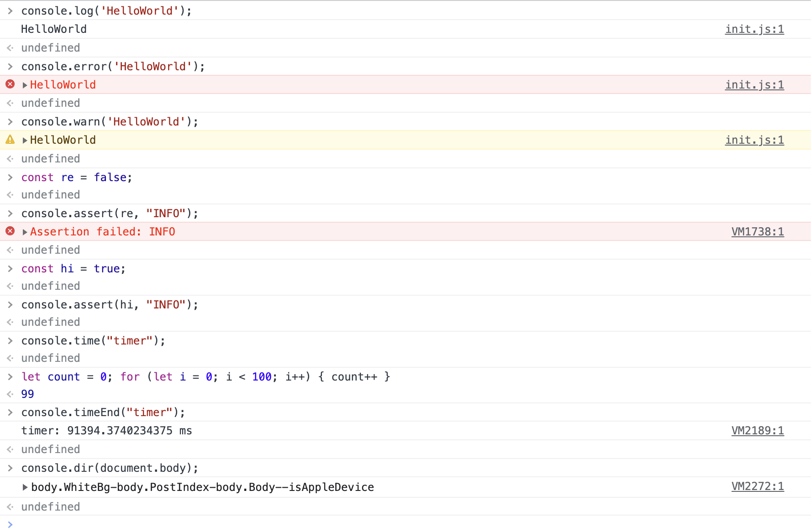Click the console.error('HelloWorld'); command text
The image size is (811, 532).
click(113, 67)
